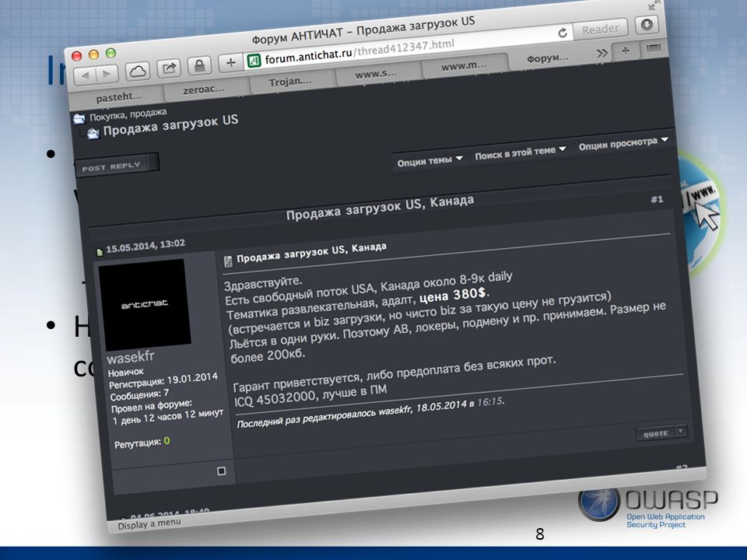Click the Новичок rank label
The image size is (747, 560).
(x=126, y=372)
